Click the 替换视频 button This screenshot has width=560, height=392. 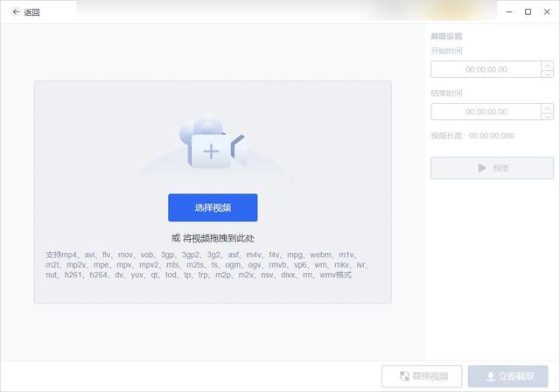(422, 376)
